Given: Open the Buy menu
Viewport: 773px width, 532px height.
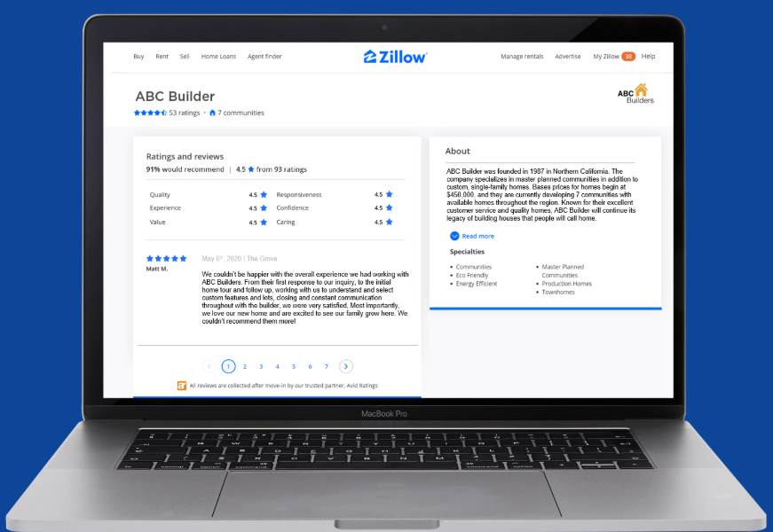Looking at the screenshot, I should (138, 56).
